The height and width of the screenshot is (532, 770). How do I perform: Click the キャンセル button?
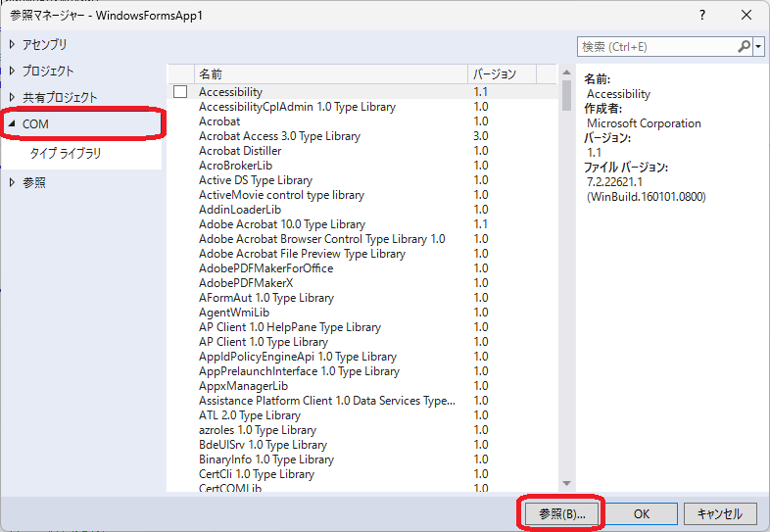[x=719, y=513]
